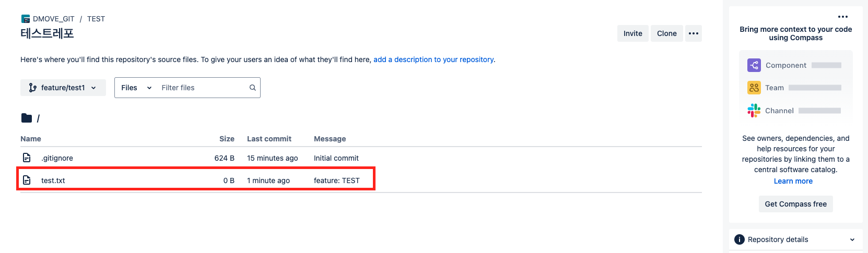Click the search magnifier in Filter files
The height and width of the screenshot is (253, 868).
[x=253, y=88]
